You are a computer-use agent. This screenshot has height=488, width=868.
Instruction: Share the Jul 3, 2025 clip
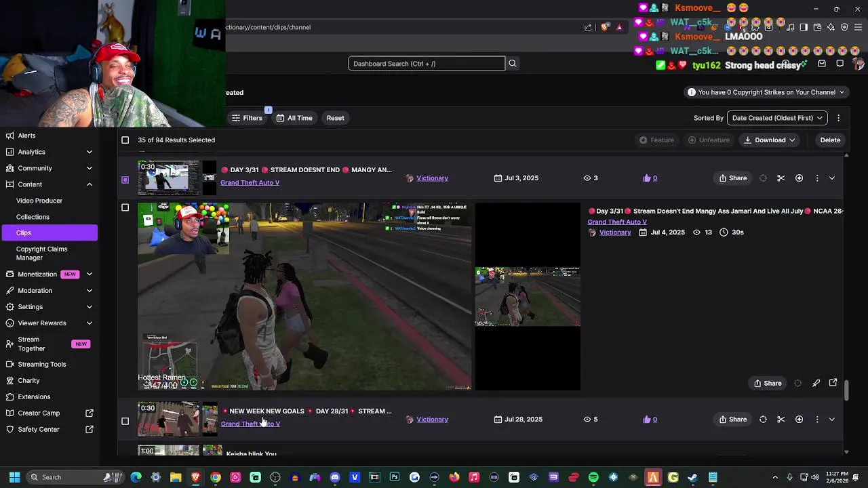733,178
